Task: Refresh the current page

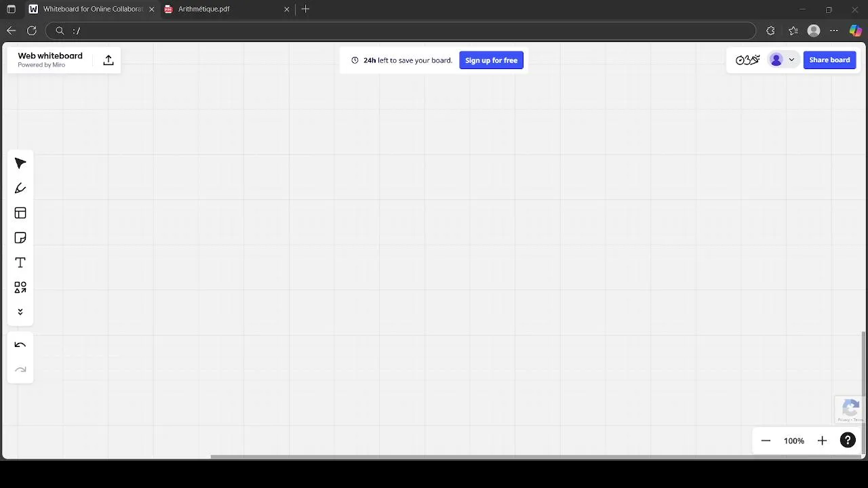Action: [x=31, y=30]
